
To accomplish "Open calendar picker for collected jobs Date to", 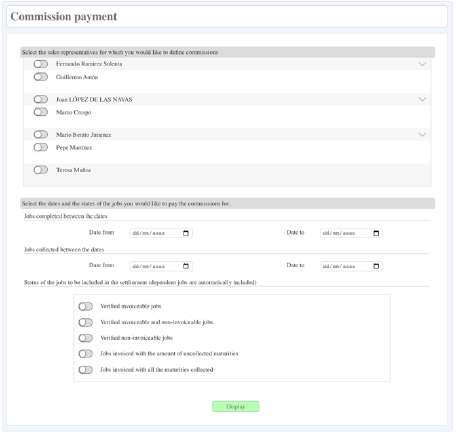I will [376, 266].
